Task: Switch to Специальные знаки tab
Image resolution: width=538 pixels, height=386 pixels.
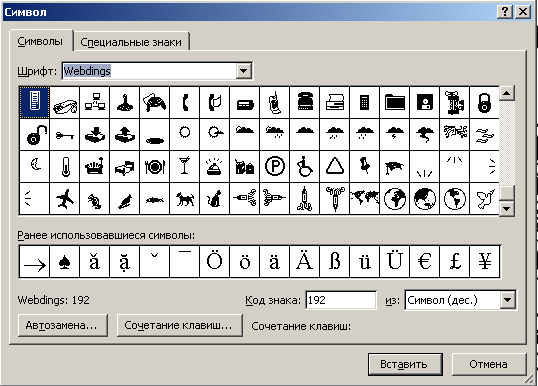Action: click(x=131, y=42)
